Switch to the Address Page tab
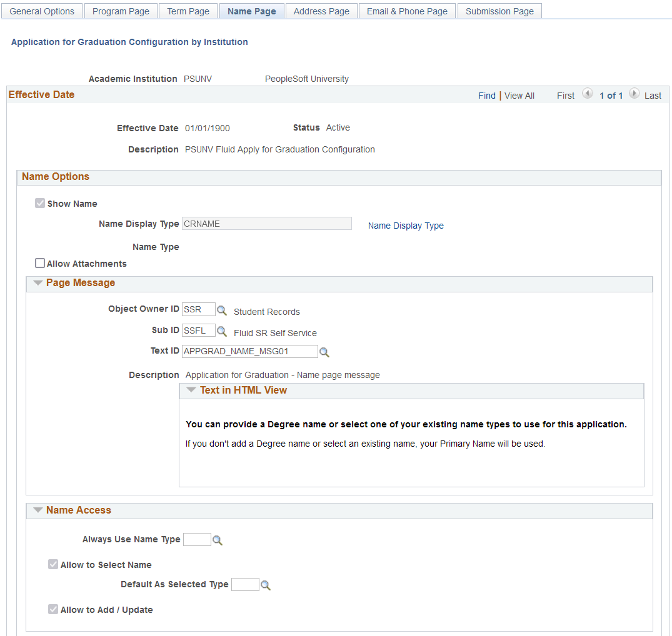This screenshot has width=672, height=636. click(321, 11)
